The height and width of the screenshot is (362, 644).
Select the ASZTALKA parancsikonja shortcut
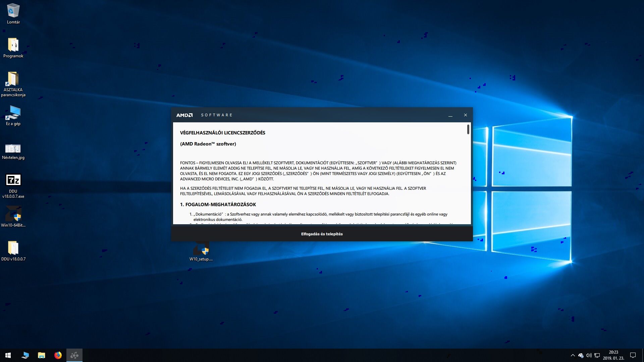pyautogui.click(x=13, y=84)
